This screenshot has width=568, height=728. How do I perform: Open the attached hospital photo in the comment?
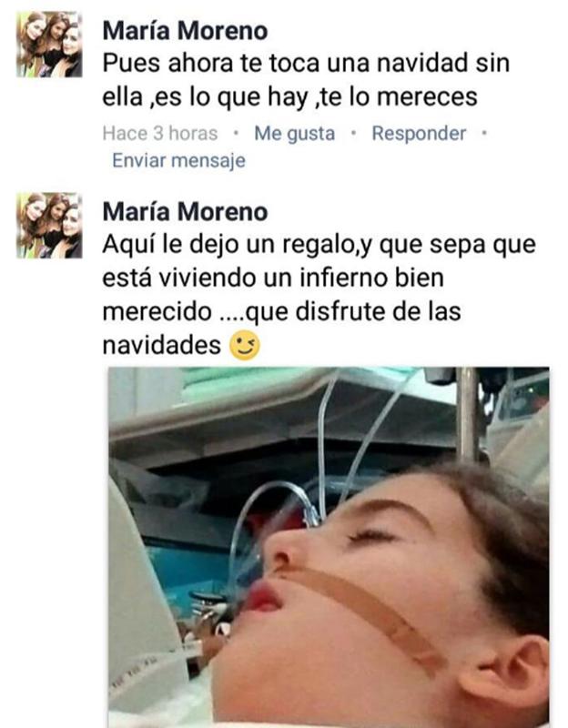pos(329,548)
